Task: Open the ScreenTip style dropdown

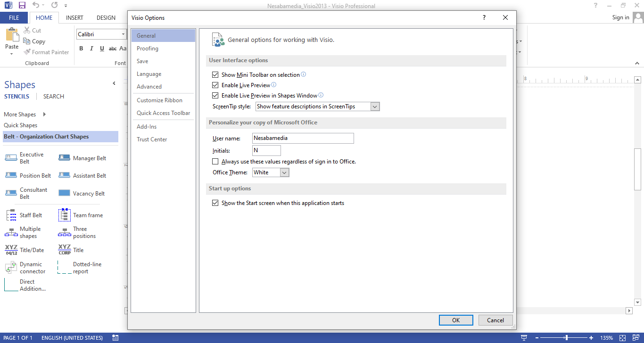Action: click(375, 106)
